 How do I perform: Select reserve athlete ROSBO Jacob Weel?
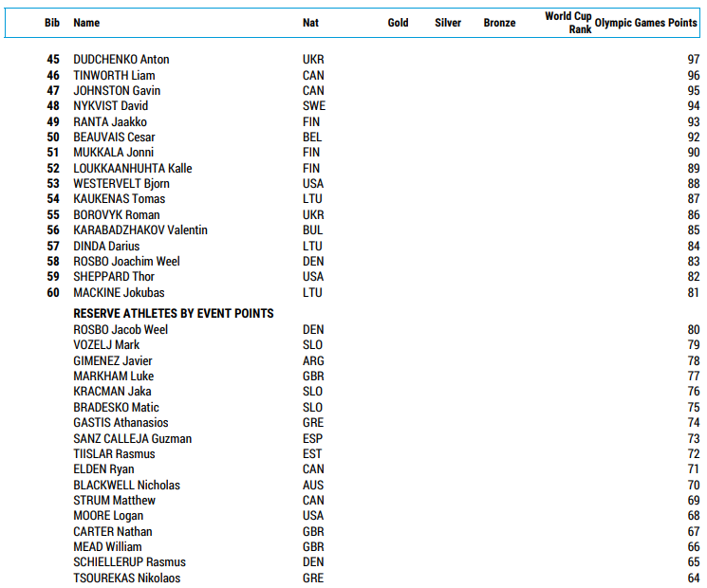[x=121, y=330]
